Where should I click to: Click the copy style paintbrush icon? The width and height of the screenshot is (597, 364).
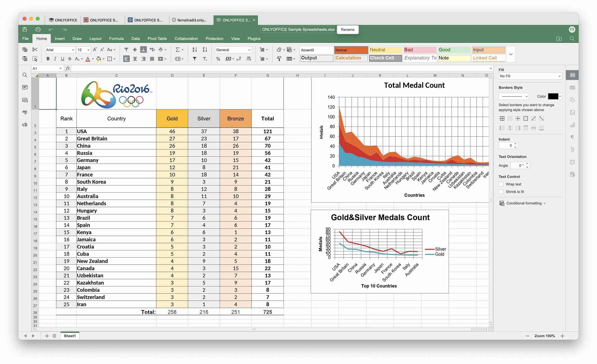pyautogui.click(x=279, y=59)
